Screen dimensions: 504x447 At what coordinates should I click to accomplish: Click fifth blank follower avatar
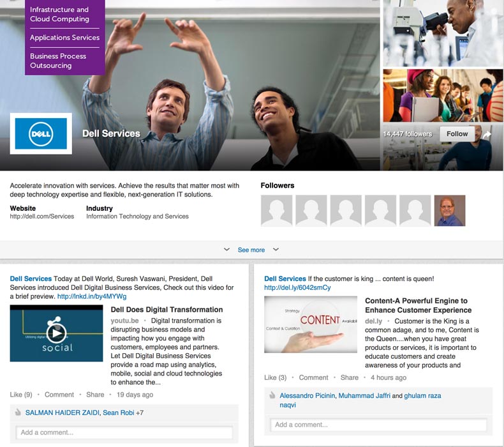click(415, 211)
